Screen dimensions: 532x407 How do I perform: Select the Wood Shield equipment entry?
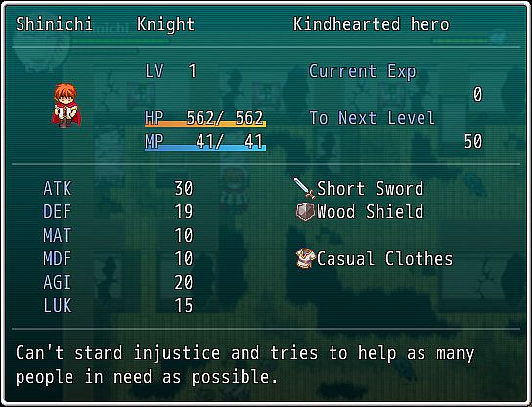[360, 212]
